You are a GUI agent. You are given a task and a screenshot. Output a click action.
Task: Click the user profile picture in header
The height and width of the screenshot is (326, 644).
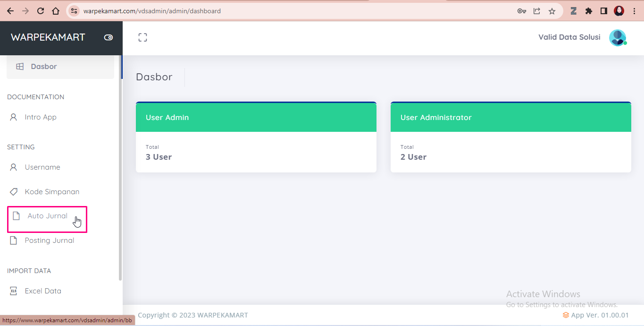618,38
